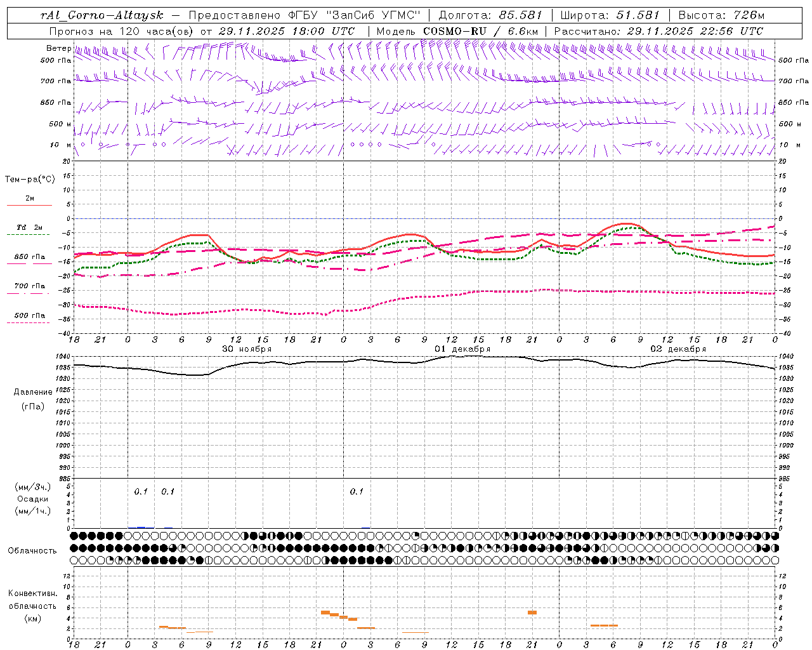Click the (мм/1ч.) precipitation unit label

[x=33, y=511]
